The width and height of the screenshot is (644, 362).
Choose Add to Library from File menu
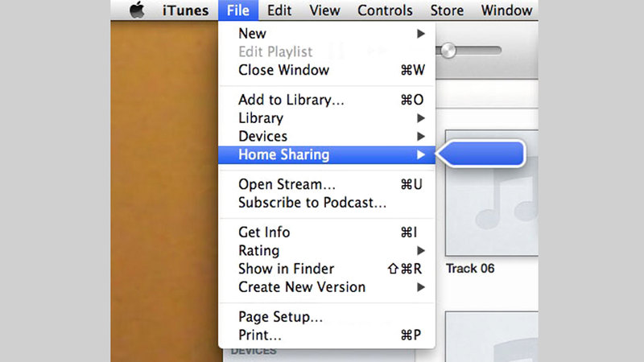(291, 101)
